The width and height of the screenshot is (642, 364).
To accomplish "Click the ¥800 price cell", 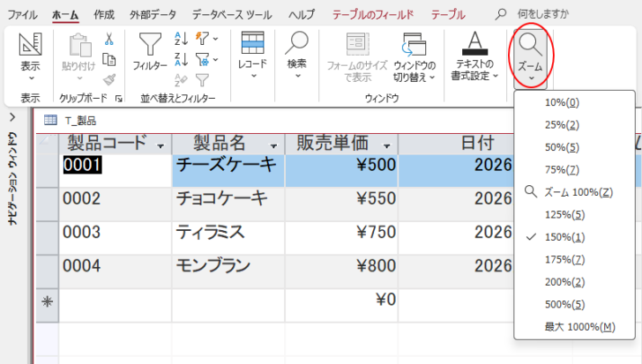I will pos(341,271).
